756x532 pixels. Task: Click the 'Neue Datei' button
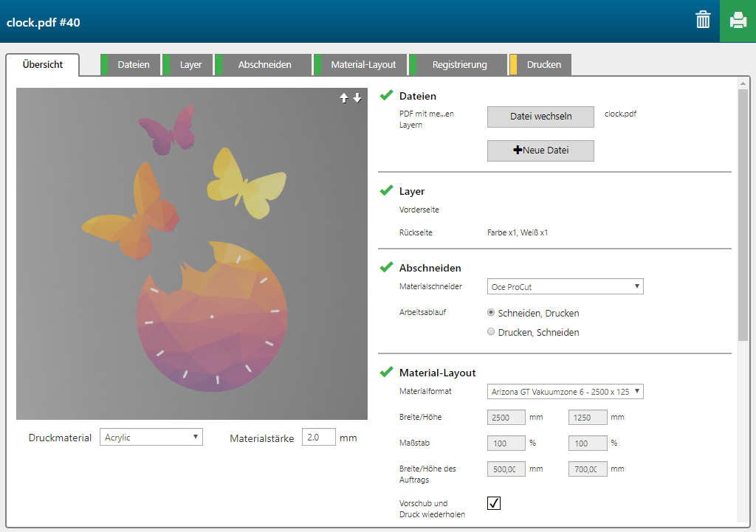[x=540, y=151]
